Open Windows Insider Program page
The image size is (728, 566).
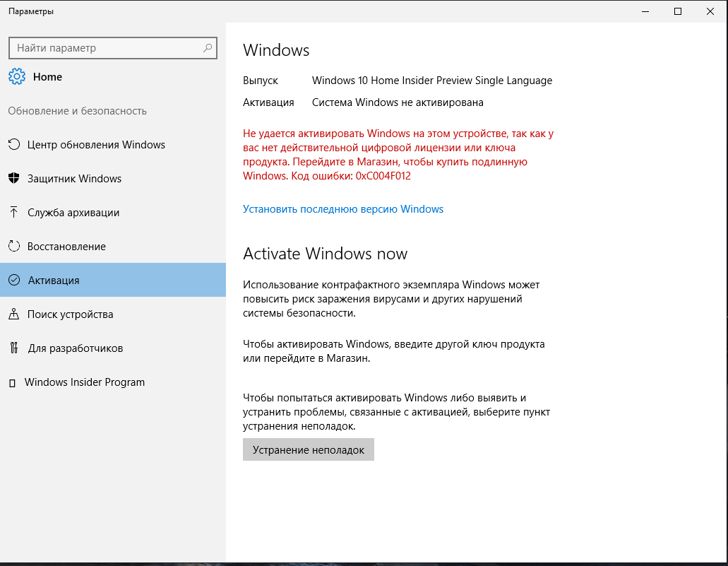pyautogui.click(x=113, y=382)
